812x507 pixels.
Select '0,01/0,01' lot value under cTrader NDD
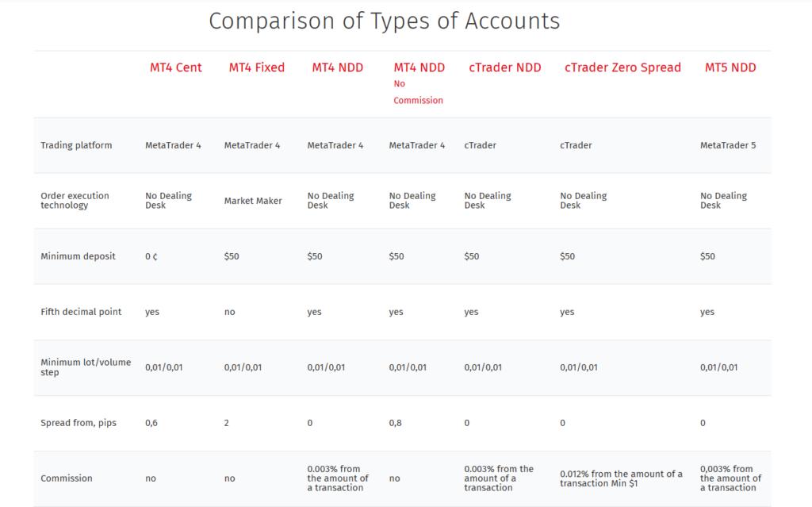coord(483,367)
